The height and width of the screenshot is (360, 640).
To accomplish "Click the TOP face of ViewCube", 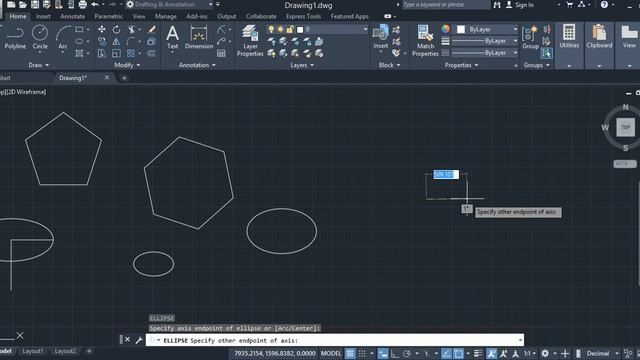I will [625, 127].
